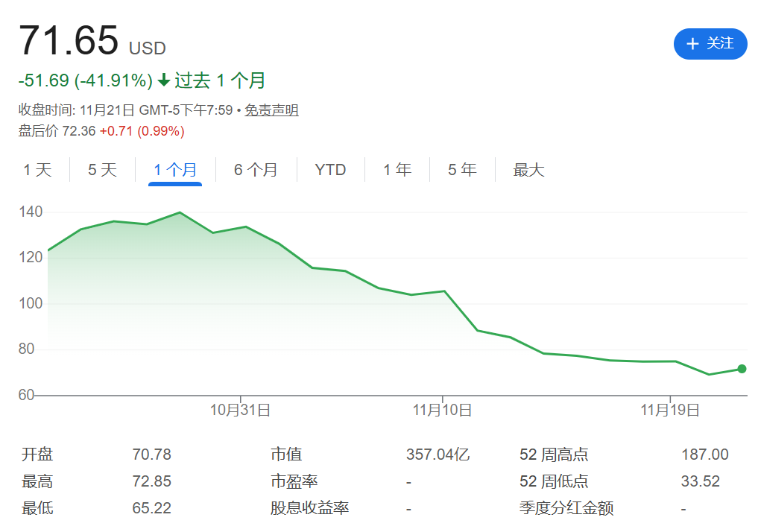Show the 6 个月 chart range
The height and width of the screenshot is (532, 758).
(x=256, y=170)
